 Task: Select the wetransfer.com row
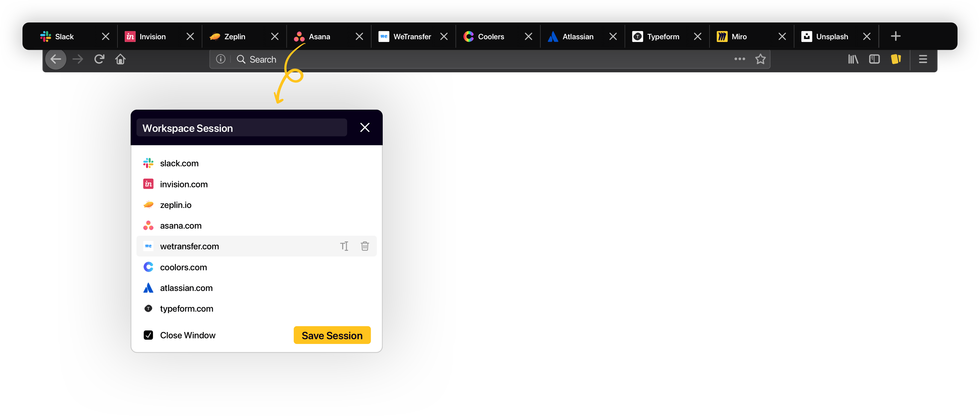tap(257, 246)
